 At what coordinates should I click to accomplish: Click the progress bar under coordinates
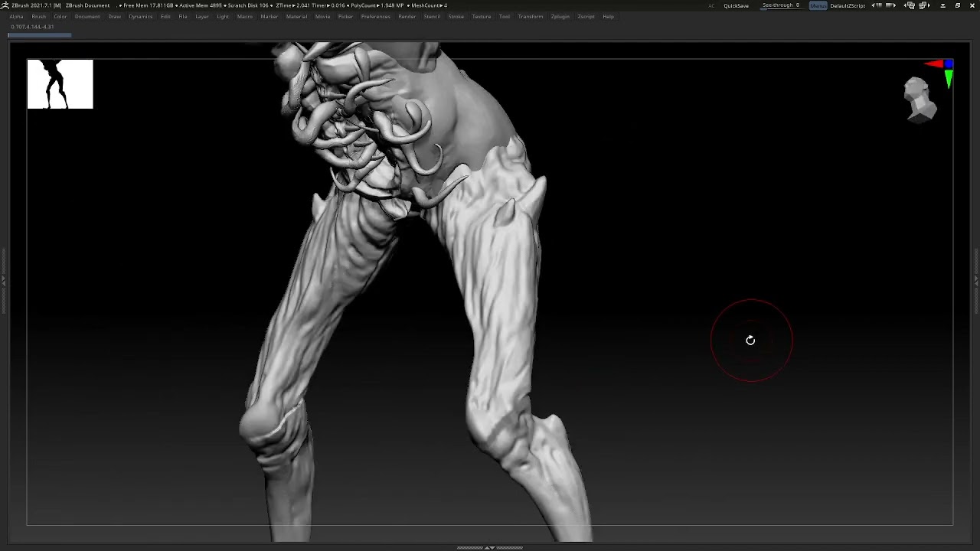(x=40, y=34)
